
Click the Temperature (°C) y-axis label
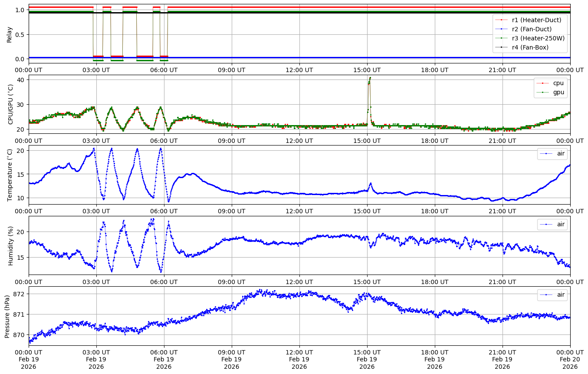click(10, 175)
